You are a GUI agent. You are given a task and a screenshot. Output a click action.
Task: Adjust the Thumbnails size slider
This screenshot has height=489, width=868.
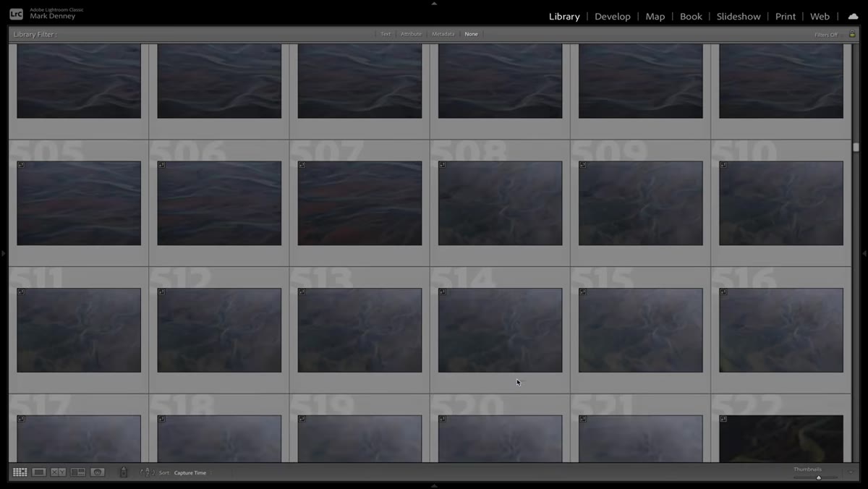pos(815,477)
